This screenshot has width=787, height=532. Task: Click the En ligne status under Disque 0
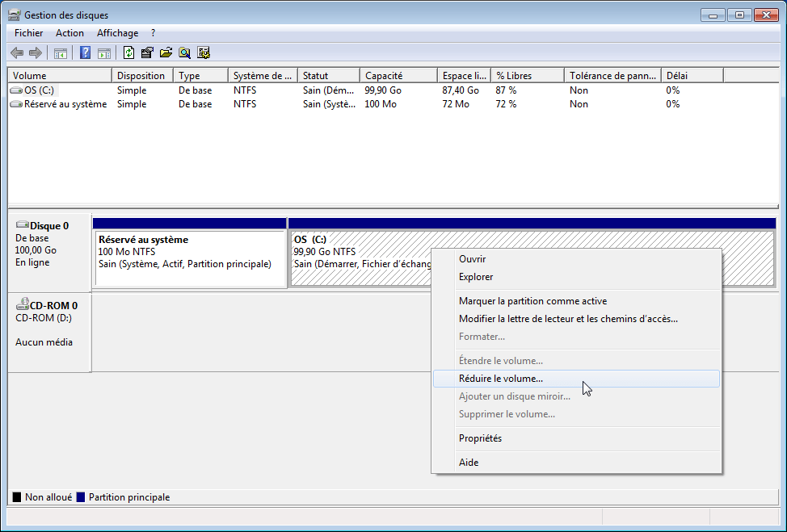(32, 262)
